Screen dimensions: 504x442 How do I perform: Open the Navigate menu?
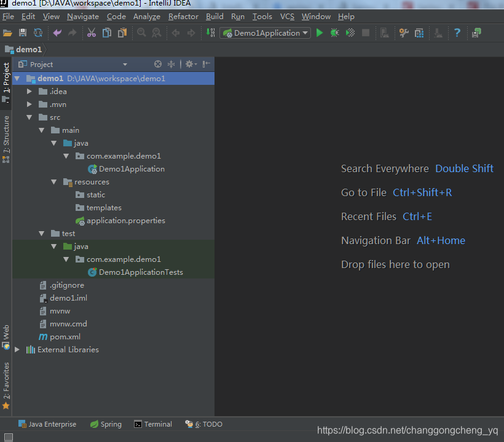83,17
